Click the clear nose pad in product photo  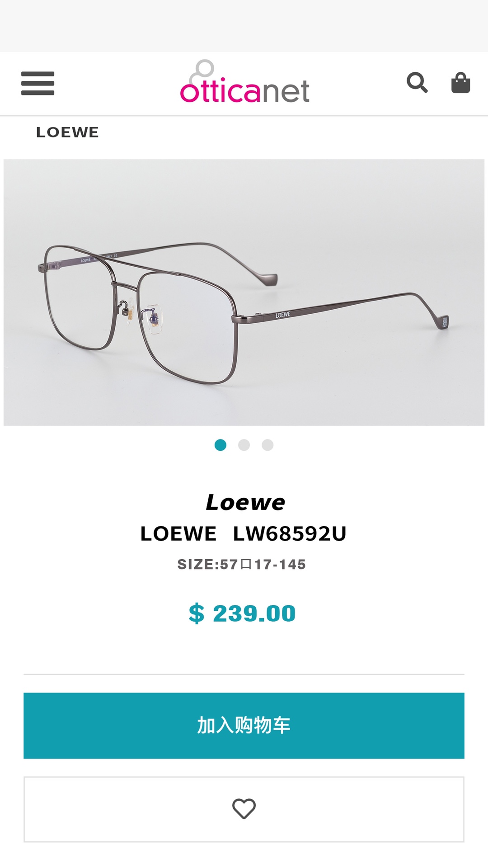155,320
